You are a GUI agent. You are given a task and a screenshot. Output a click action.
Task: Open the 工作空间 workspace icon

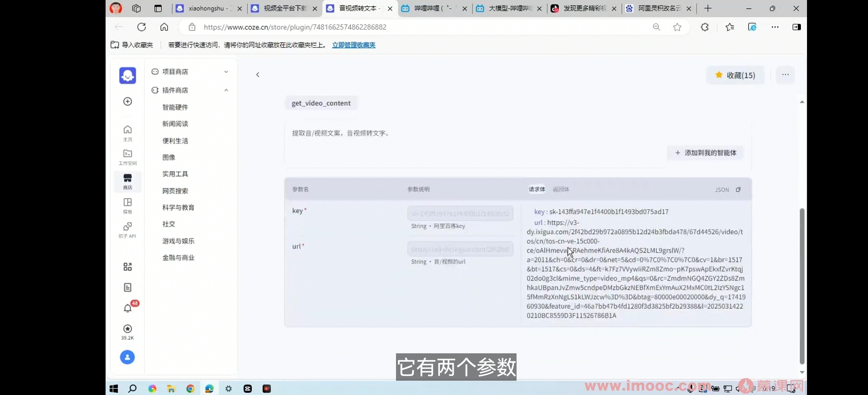(127, 157)
